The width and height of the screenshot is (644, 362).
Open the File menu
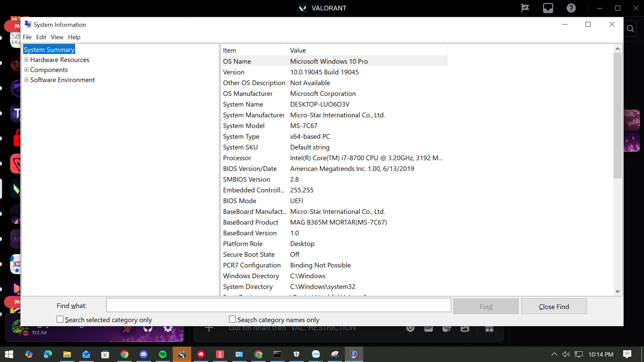[x=27, y=37]
